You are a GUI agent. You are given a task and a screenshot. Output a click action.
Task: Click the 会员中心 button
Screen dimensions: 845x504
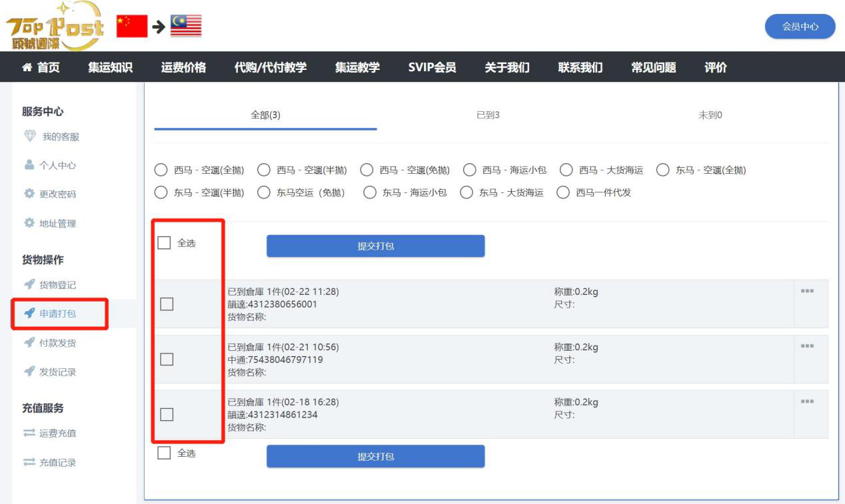coord(800,27)
